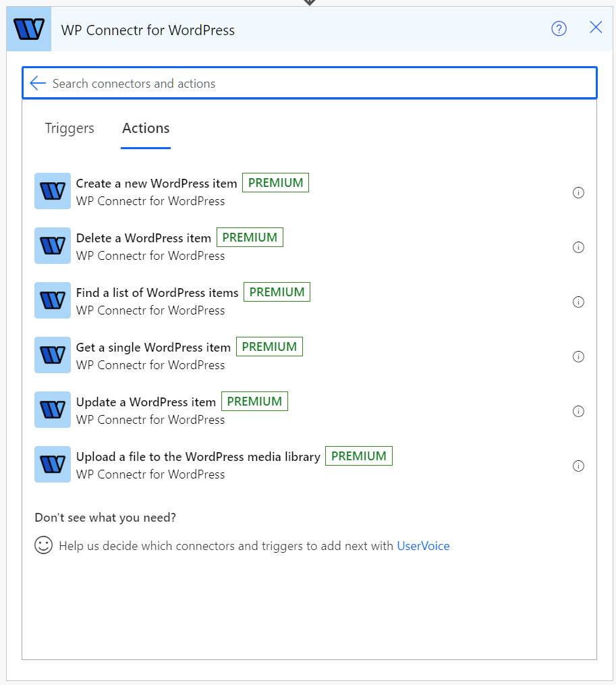This screenshot has height=685, width=616.
Task: Click the Update a WordPress item icon
Action: click(x=52, y=410)
